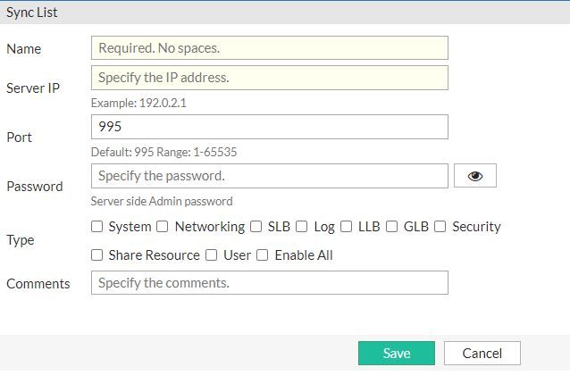Enable LLB synchronization checkbox
570x392 pixels.
tap(347, 227)
